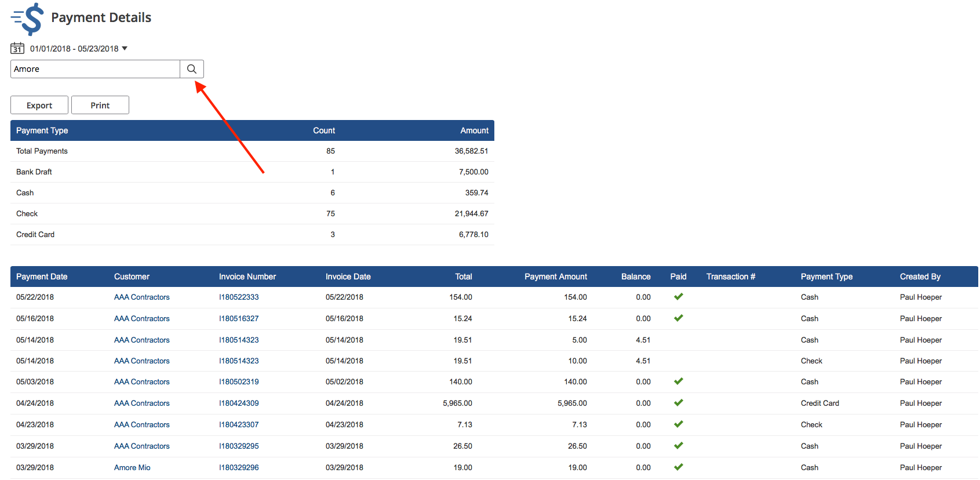Click paid checkmark for invoice I180516327
980x480 pixels.
(678, 318)
